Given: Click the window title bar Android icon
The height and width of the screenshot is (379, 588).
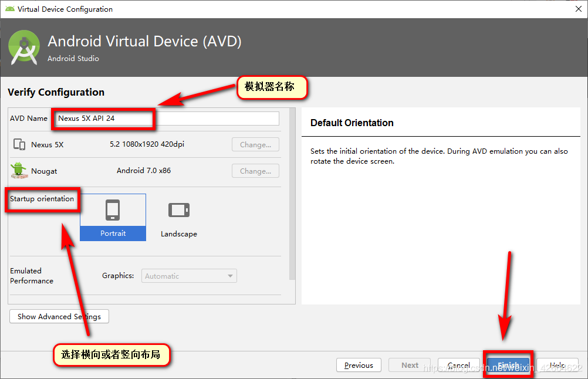Looking at the screenshot, I should click(x=10, y=9).
